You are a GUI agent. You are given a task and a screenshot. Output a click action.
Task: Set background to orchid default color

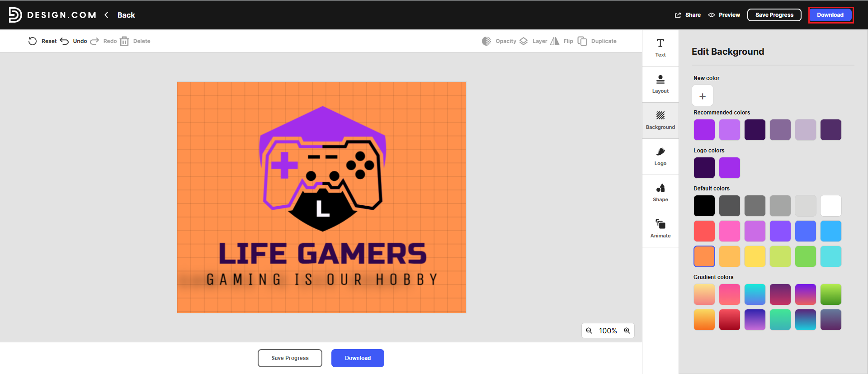[755, 231]
